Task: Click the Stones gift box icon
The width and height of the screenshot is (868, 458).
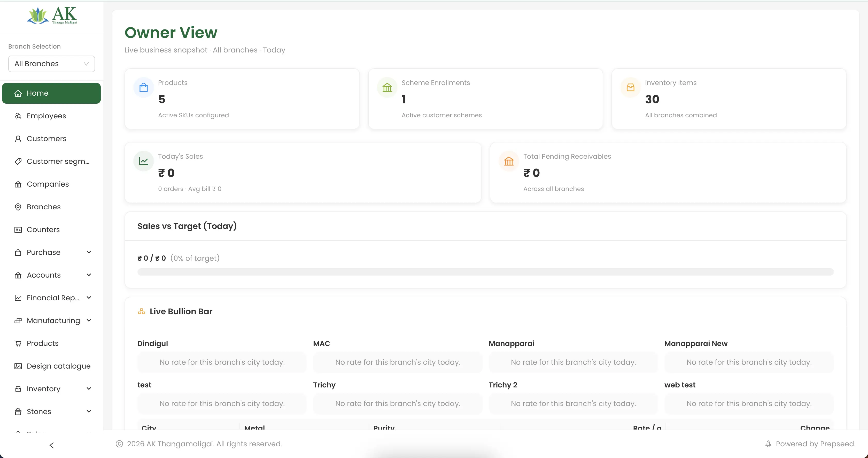Action: point(18,412)
